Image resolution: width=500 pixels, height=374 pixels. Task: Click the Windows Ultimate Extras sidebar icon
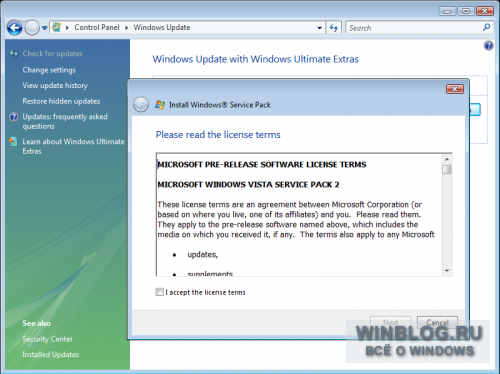click(x=13, y=142)
